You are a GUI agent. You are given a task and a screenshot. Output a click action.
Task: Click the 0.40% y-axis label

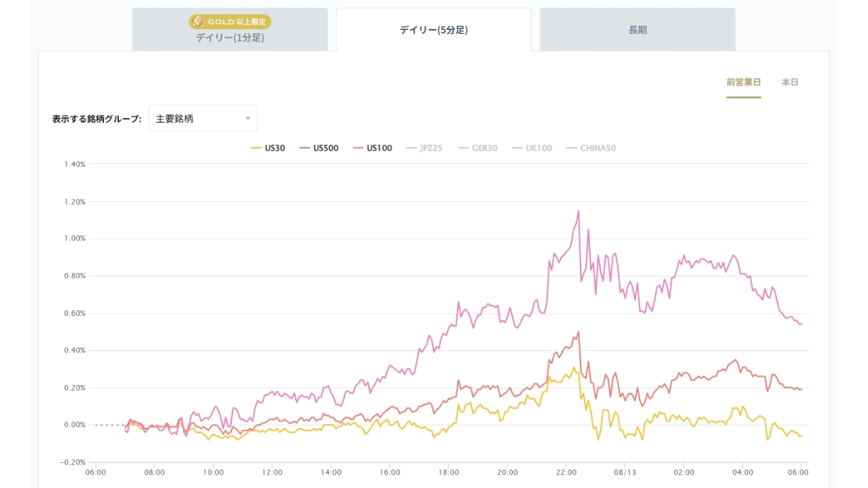tap(74, 350)
